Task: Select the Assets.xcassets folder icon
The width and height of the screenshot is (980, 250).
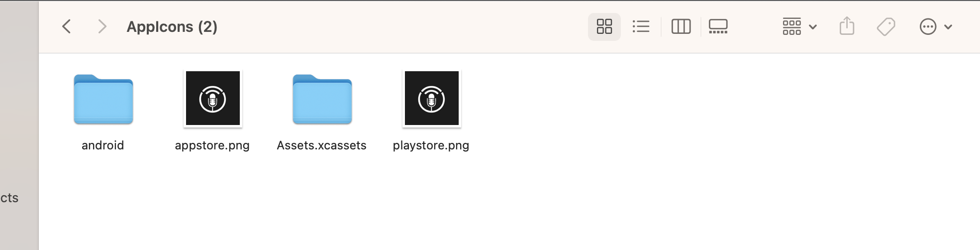Action: click(x=322, y=99)
